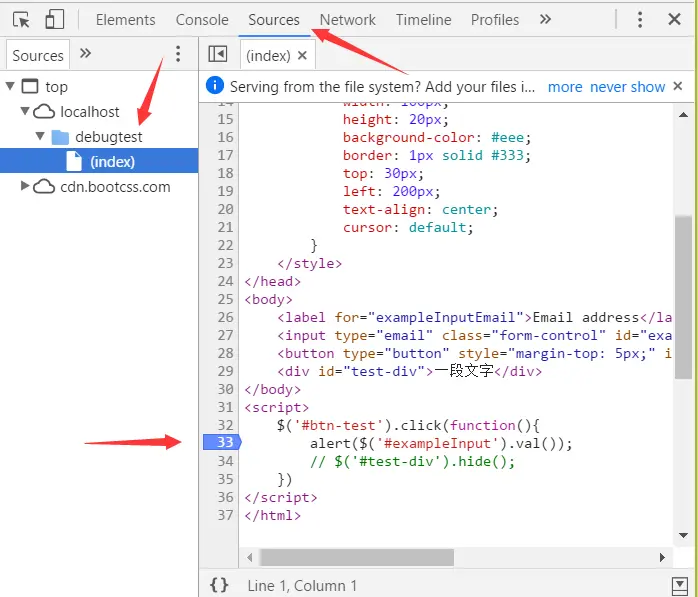Dismiss the file system info banner
Image resolution: width=698 pixels, height=597 pixels.
tap(678, 86)
